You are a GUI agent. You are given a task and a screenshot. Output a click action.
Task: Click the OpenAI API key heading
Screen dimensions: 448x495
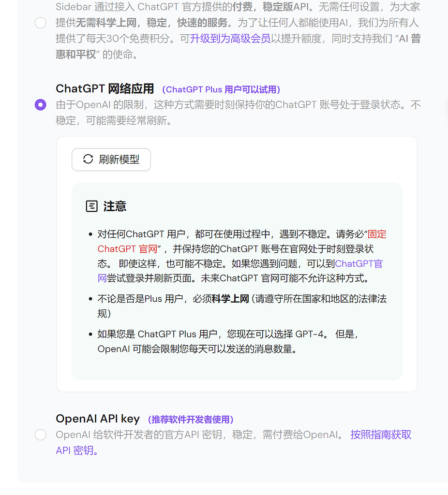pos(98,419)
